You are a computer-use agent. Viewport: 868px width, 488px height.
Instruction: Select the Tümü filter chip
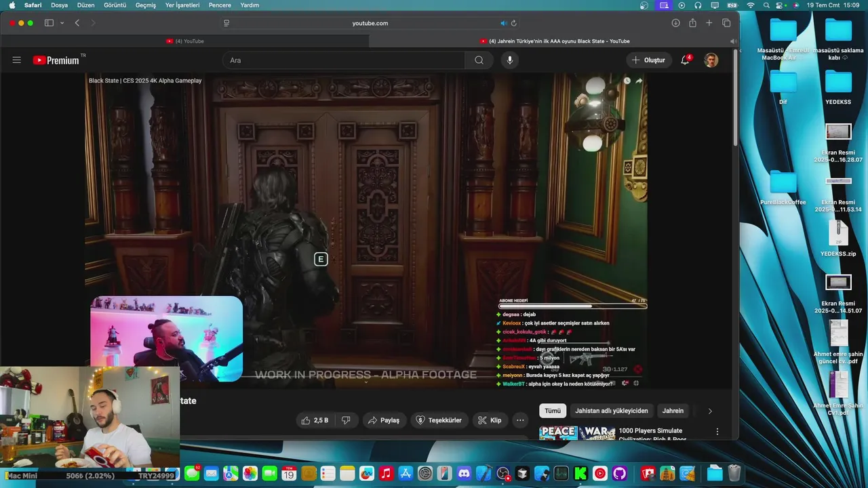553,411
